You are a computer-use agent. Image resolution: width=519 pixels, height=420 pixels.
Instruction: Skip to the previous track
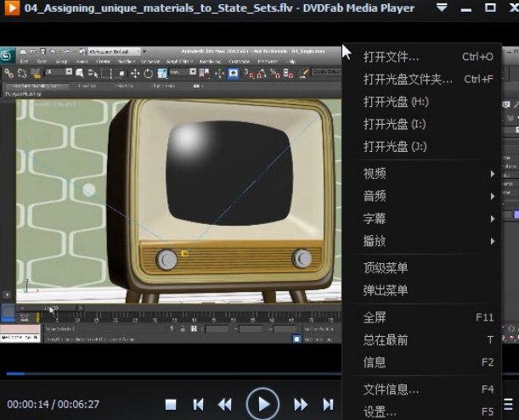[198, 405]
